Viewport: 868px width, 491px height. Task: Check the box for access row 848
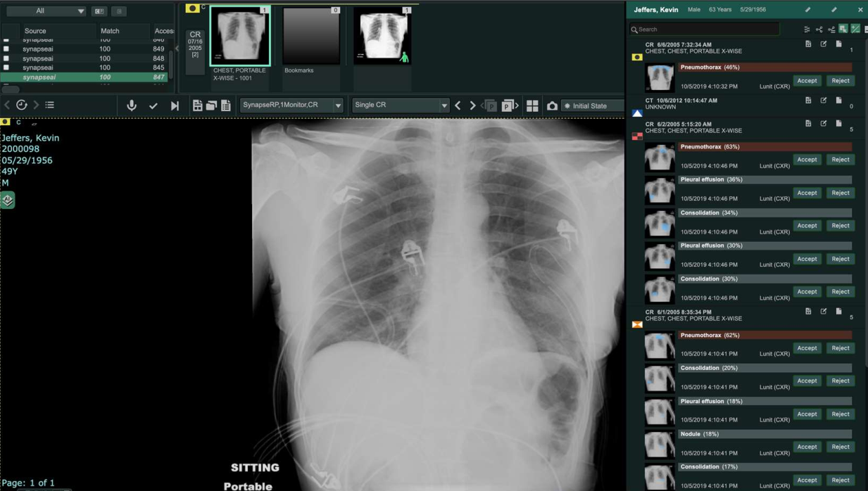[x=6, y=58]
